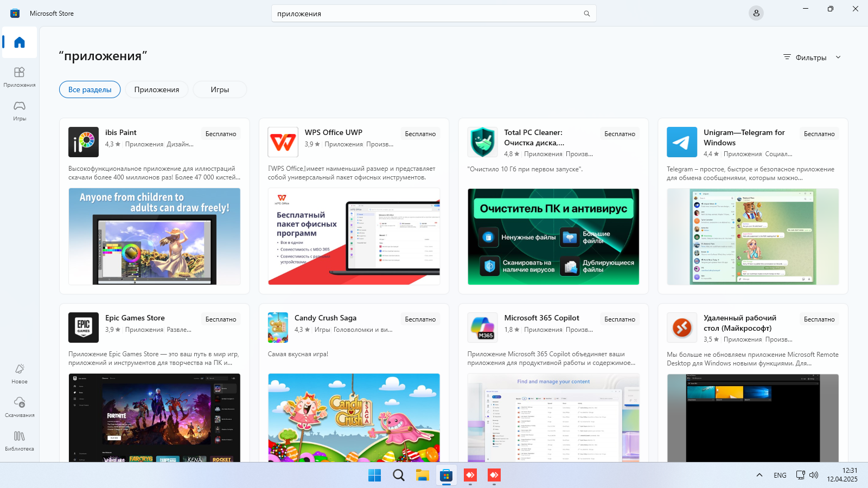Open Total PC Cleaner banner thumbnail
868x488 pixels.
[553, 236]
